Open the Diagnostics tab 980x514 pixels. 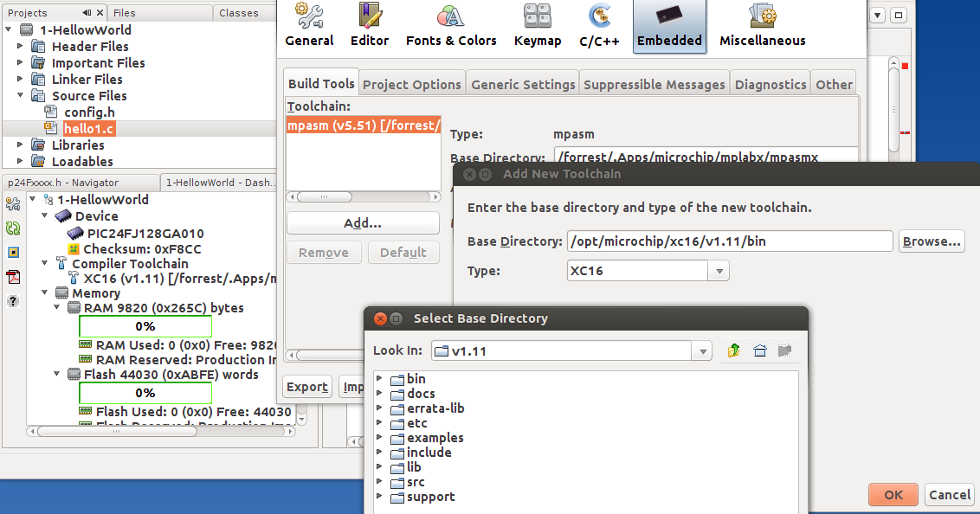coord(770,84)
